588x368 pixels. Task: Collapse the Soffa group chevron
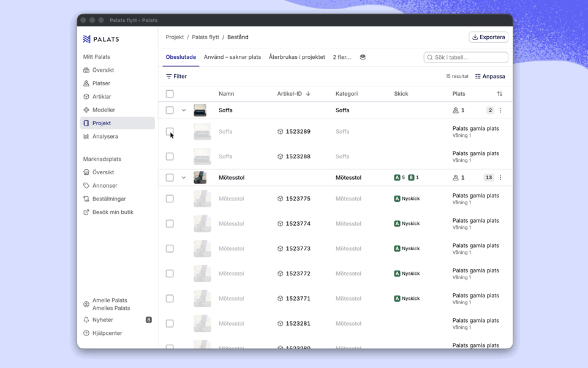[x=184, y=110]
